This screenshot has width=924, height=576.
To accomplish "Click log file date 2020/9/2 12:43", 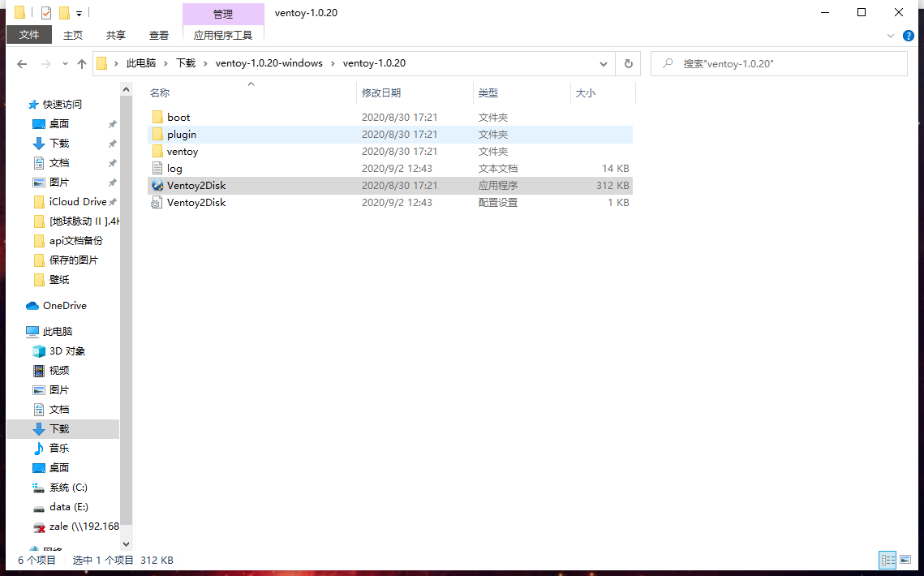I will pos(397,168).
